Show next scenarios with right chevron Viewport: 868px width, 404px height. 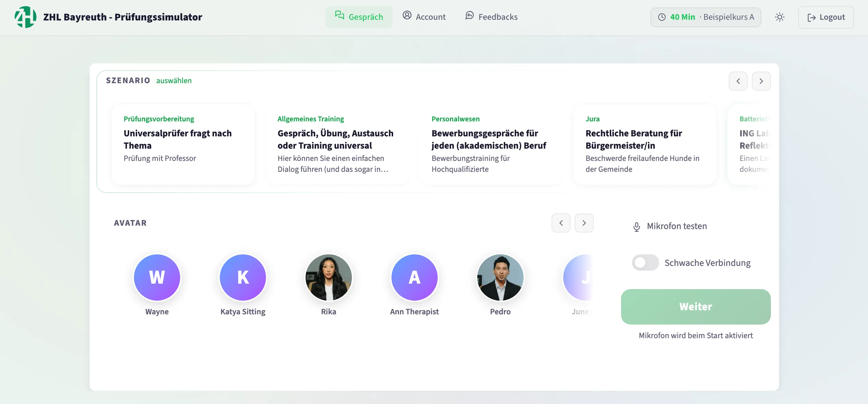pos(761,81)
